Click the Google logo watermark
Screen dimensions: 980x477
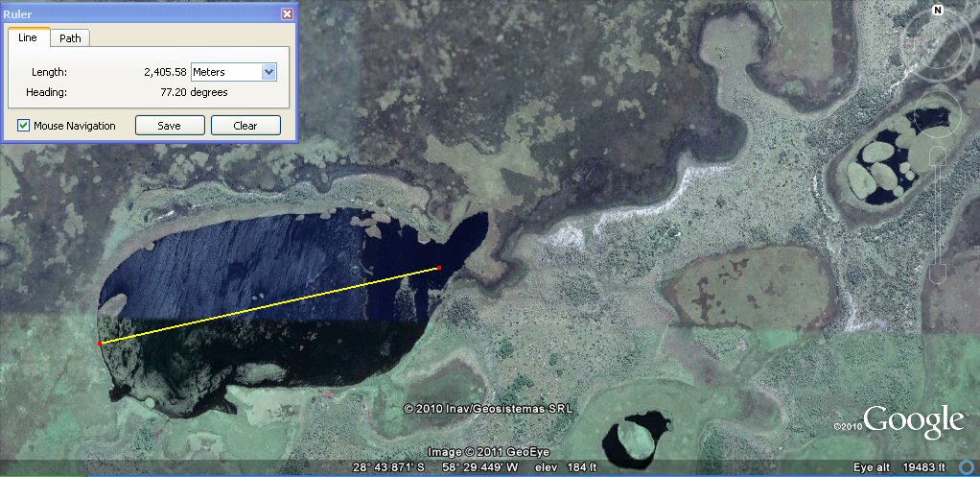(x=914, y=421)
